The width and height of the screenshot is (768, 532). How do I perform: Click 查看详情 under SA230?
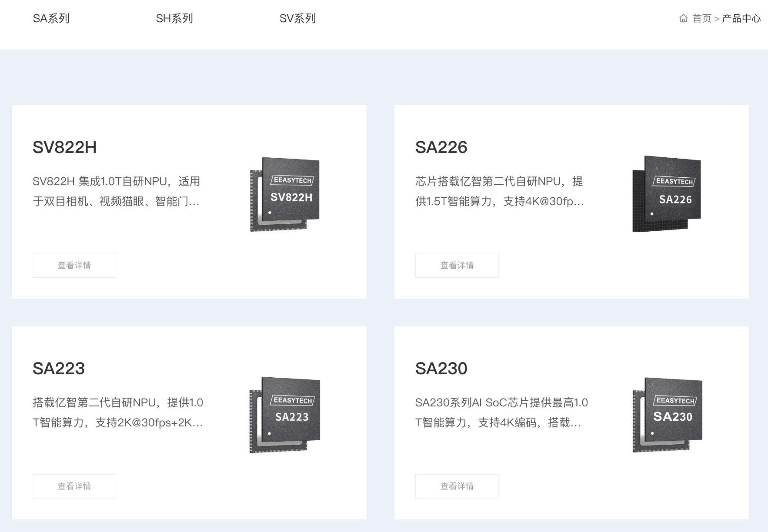457,486
